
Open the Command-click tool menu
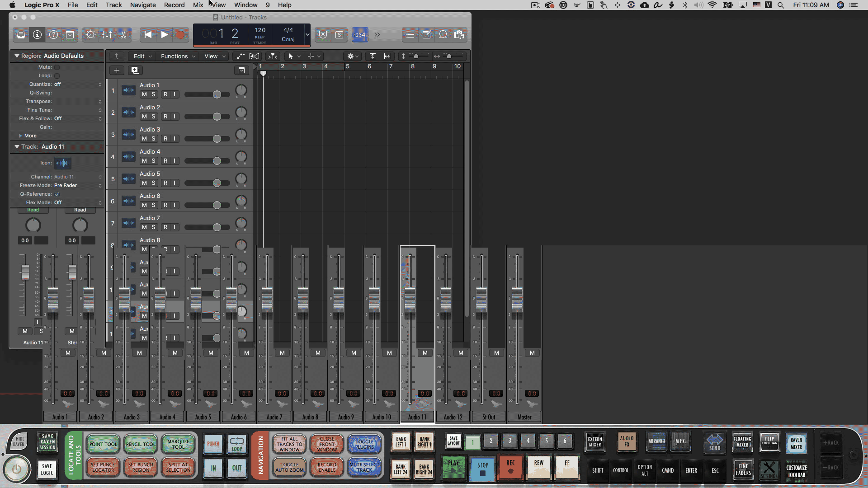(314, 56)
